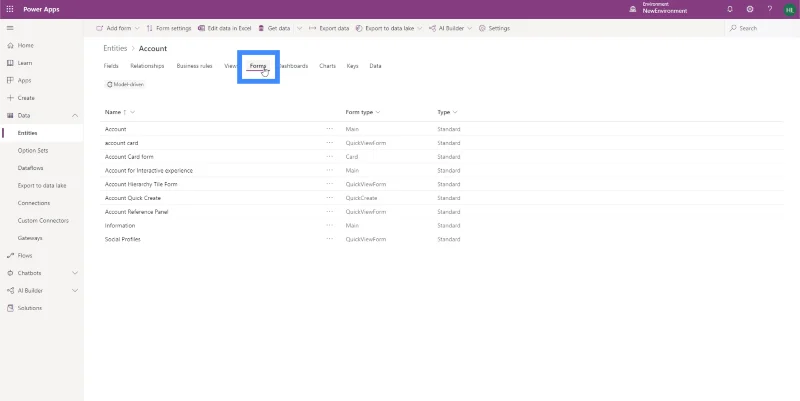Switch to the Fields tab
The height and width of the screenshot is (401, 800).
pyautogui.click(x=111, y=66)
